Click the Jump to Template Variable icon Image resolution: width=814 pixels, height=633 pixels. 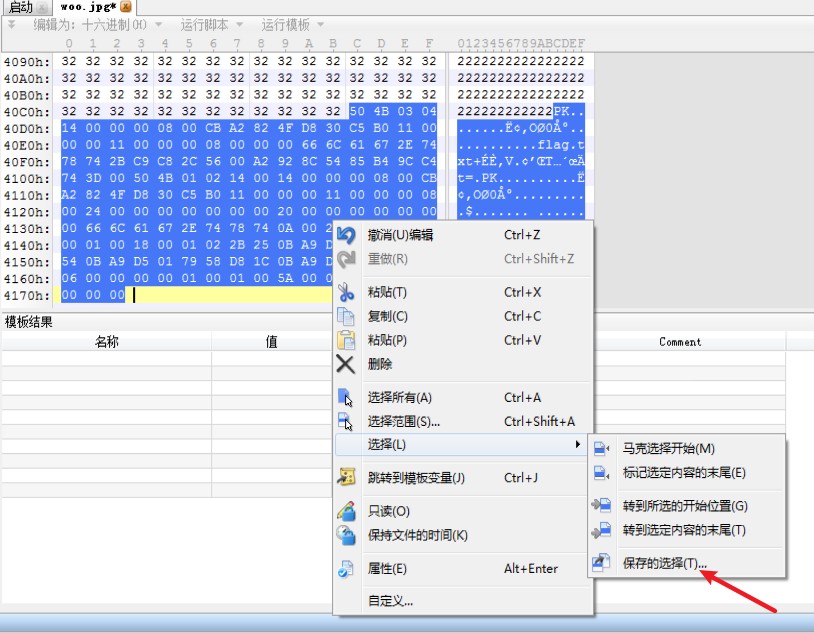click(x=345, y=477)
